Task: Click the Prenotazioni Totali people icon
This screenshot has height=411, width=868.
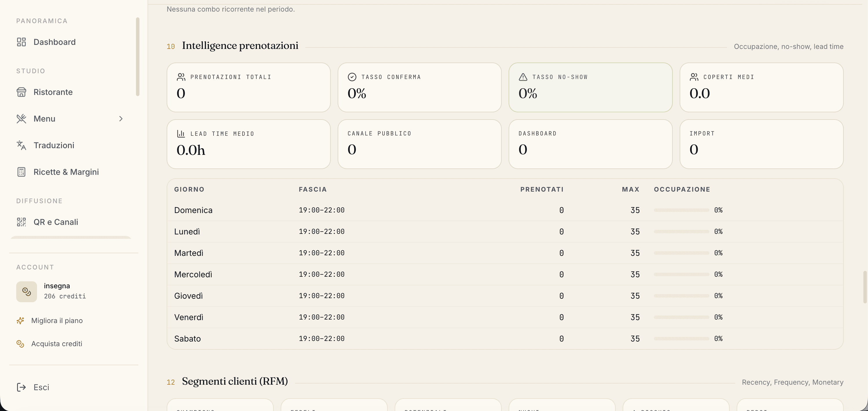Action: tap(181, 77)
